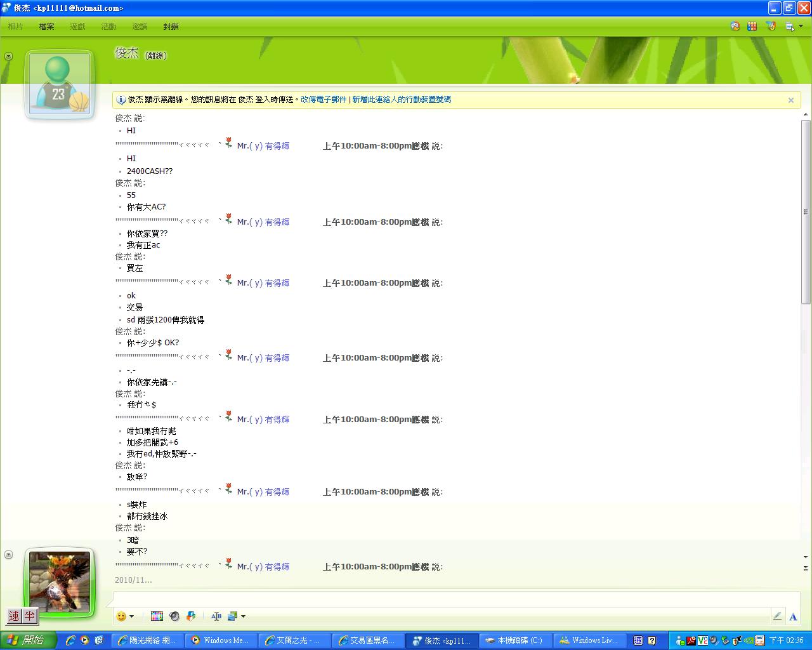Click the paintbrush scene icon in toolbar
812x650 pixels.
coord(771,26)
